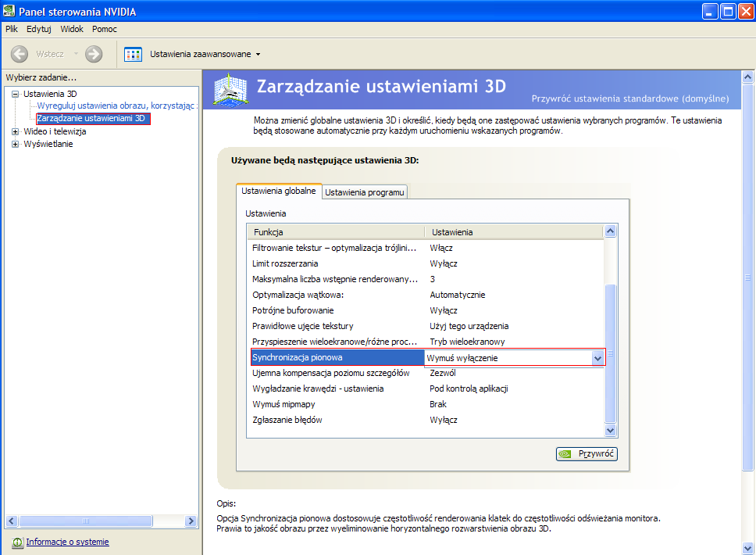
Task: Open the Back history dropdown arrow
Action: coord(76,54)
